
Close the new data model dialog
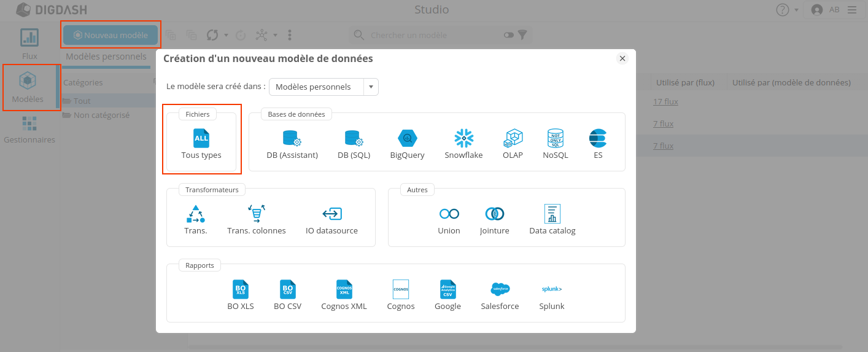[622, 58]
